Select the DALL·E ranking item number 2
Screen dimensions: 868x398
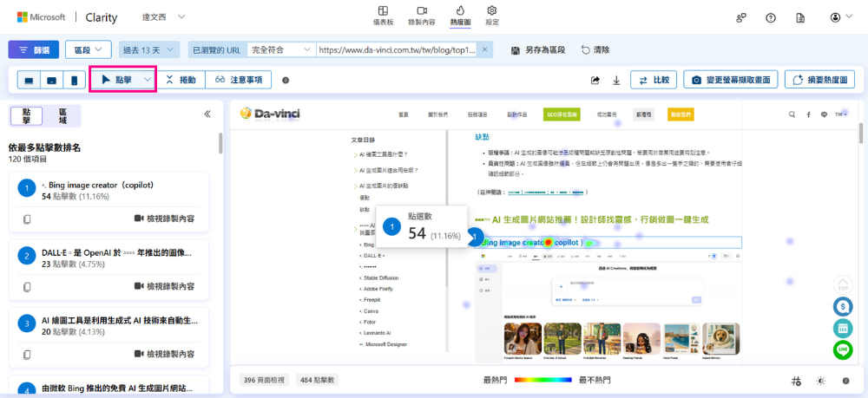click(108, 271)
